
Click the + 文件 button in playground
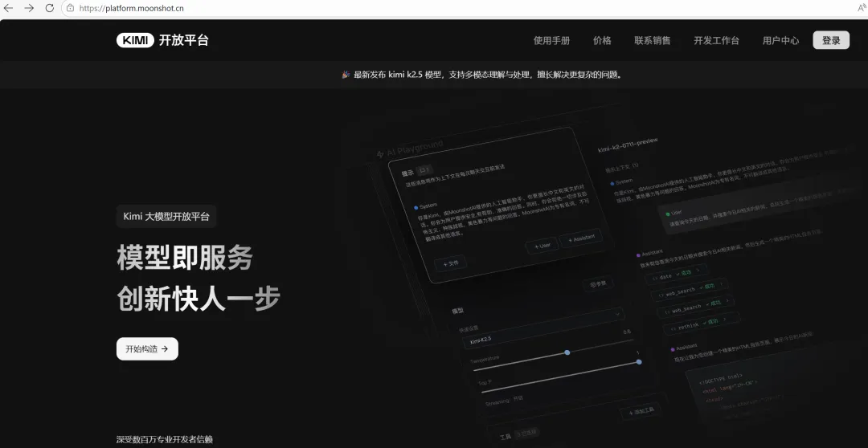450,263
